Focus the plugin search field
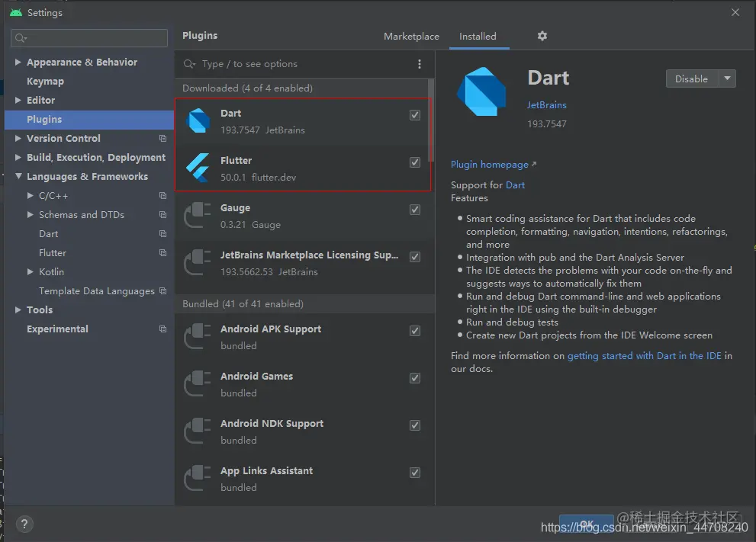 (x=304, y=64)
